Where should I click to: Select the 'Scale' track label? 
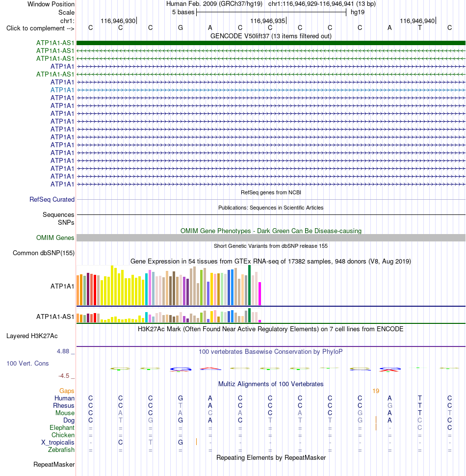pyautogui.click(x=66, y=12)
